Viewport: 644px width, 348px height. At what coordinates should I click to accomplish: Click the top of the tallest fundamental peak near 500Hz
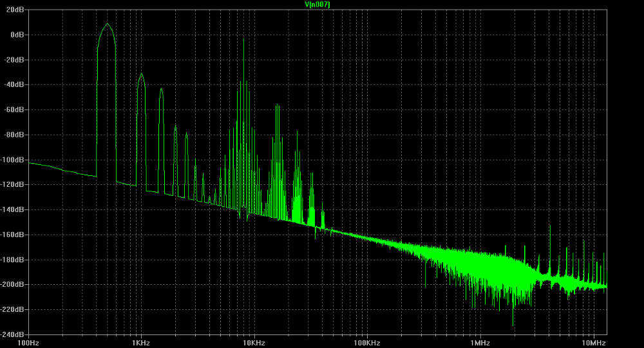point(108,24)
